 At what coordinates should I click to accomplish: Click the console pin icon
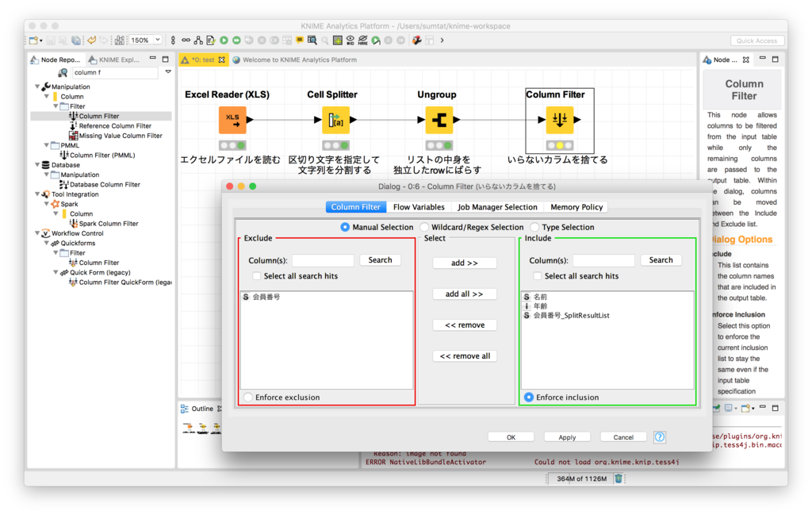pos(717,408)
